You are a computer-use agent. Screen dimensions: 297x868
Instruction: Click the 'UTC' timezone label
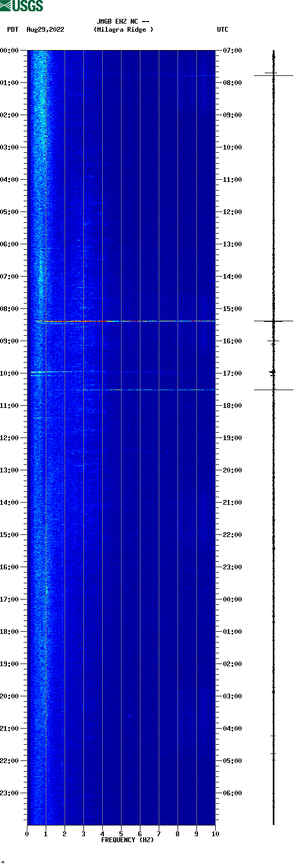[223, 30]
